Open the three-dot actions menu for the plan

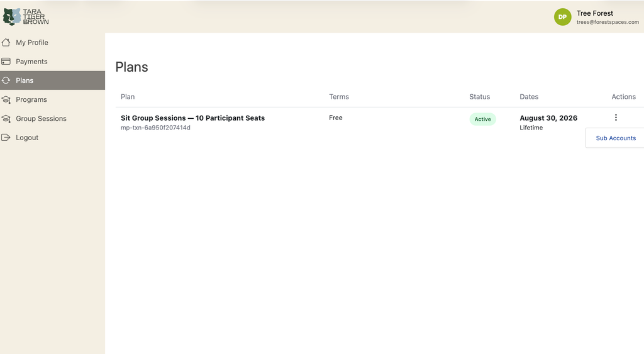(616, 118)
